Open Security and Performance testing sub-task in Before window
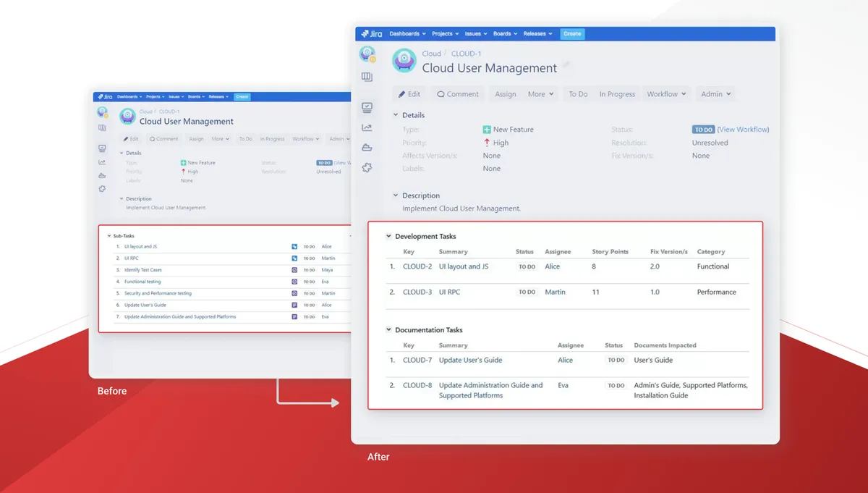868x493 pixels. pyautogui.click(x=158, y=293)
